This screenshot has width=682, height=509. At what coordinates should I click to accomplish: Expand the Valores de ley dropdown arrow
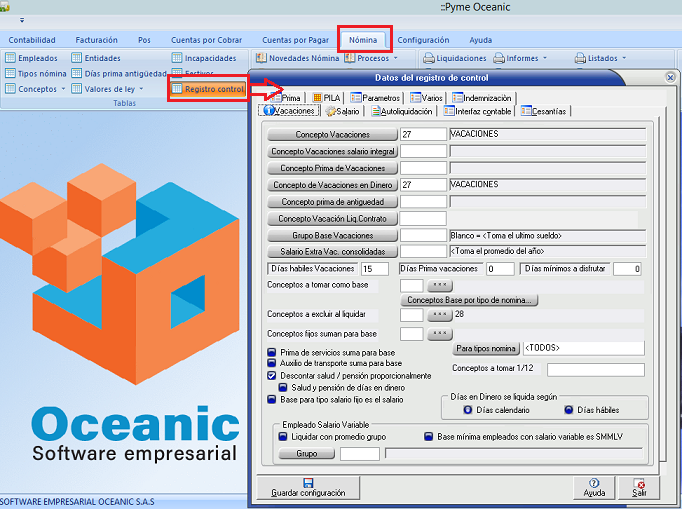[x=141, y=89]
